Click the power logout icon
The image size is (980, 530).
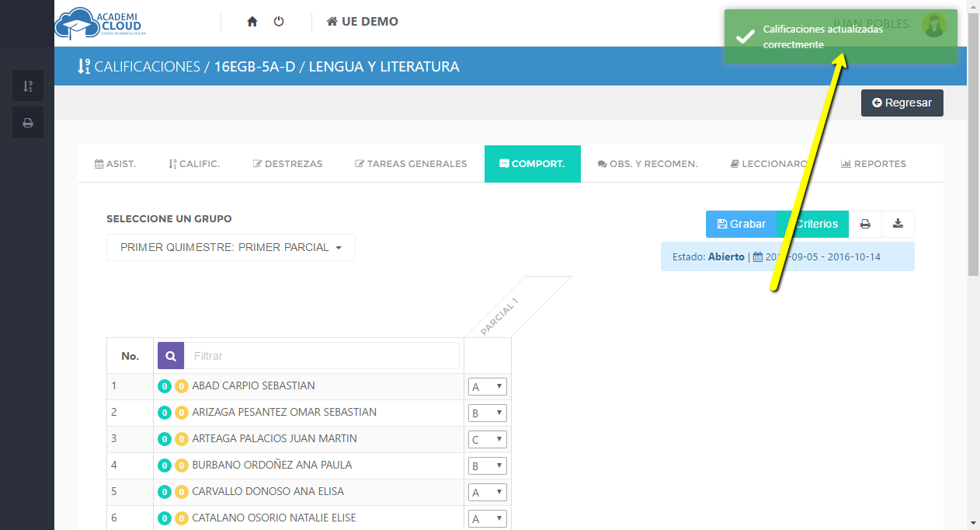point(279,22)
